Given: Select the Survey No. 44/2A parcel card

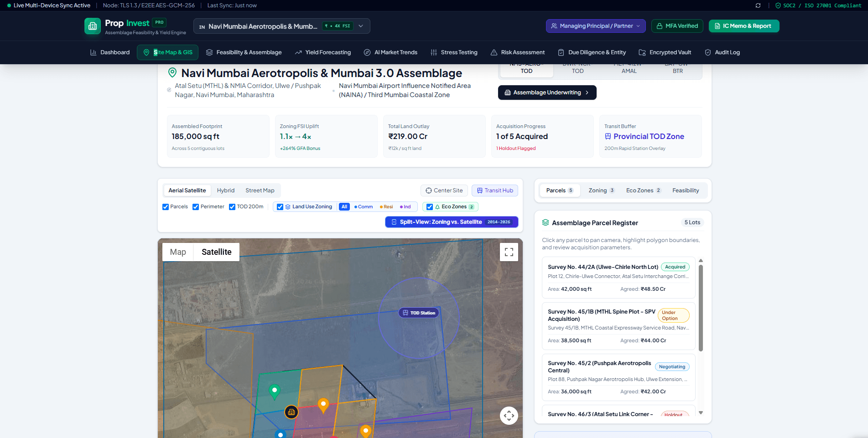Looking at the screenshot, I should (x=619, y=278).
